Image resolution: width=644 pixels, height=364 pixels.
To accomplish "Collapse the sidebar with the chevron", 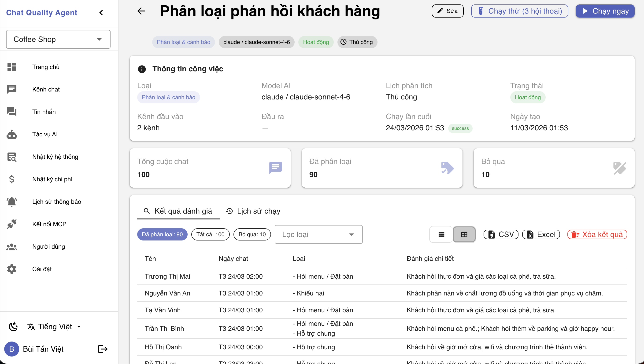I will pos(101,12).
